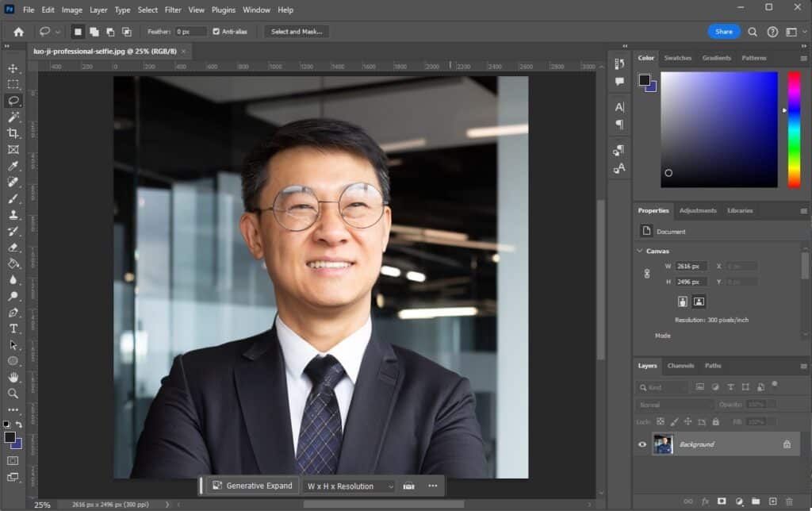Open the search magnifier icon near Share
This screenshot has width=812, height=511.
tap(753, 32)
